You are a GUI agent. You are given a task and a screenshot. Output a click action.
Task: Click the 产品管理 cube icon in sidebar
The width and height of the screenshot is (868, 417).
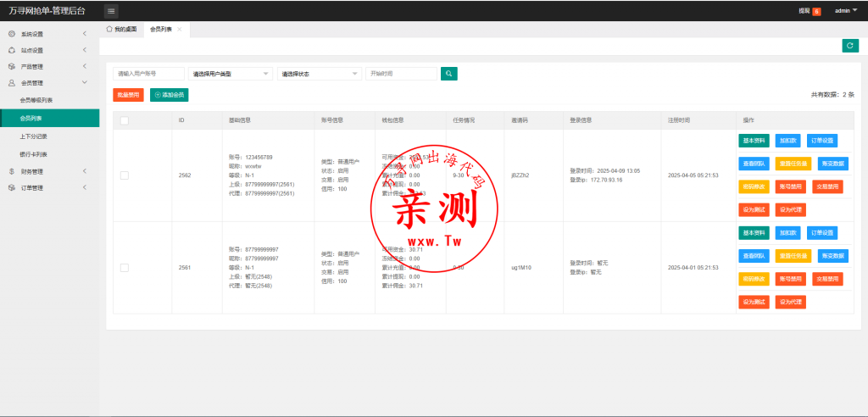tap(12, 66)
